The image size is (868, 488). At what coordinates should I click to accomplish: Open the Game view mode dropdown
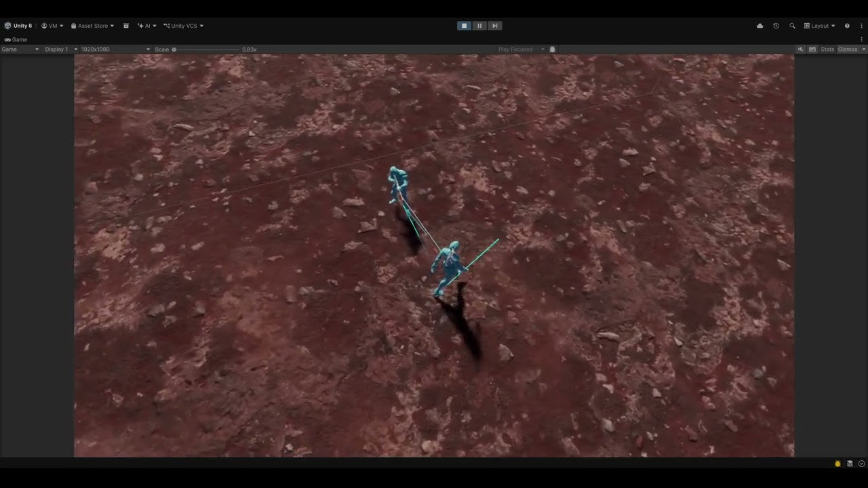click(20, 49)
